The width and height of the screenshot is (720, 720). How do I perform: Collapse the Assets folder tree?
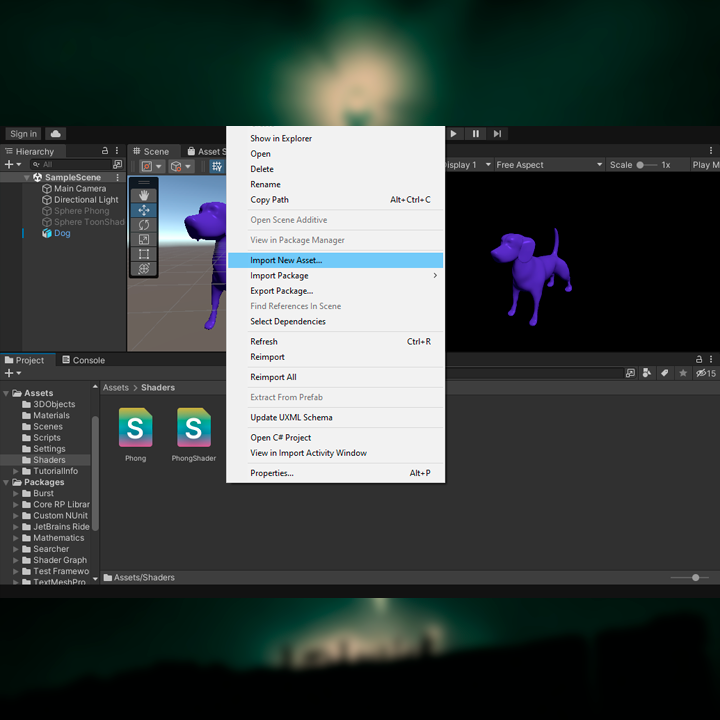click(6, 394)
